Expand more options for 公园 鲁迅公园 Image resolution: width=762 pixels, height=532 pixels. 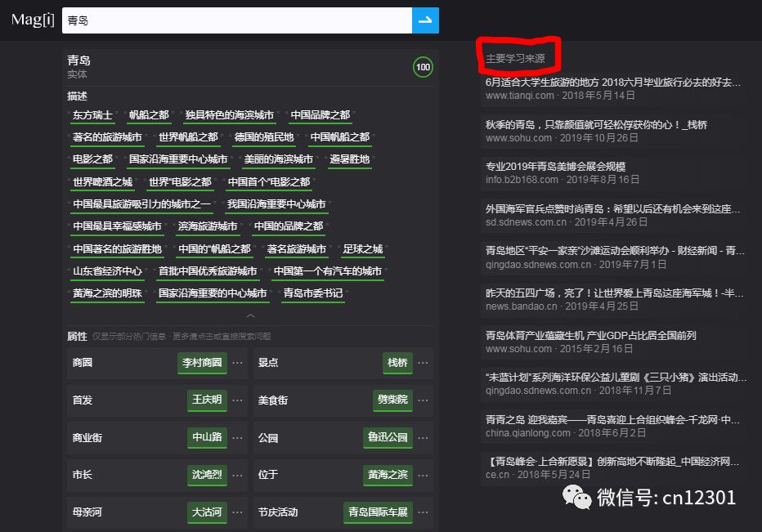[423, 437]
